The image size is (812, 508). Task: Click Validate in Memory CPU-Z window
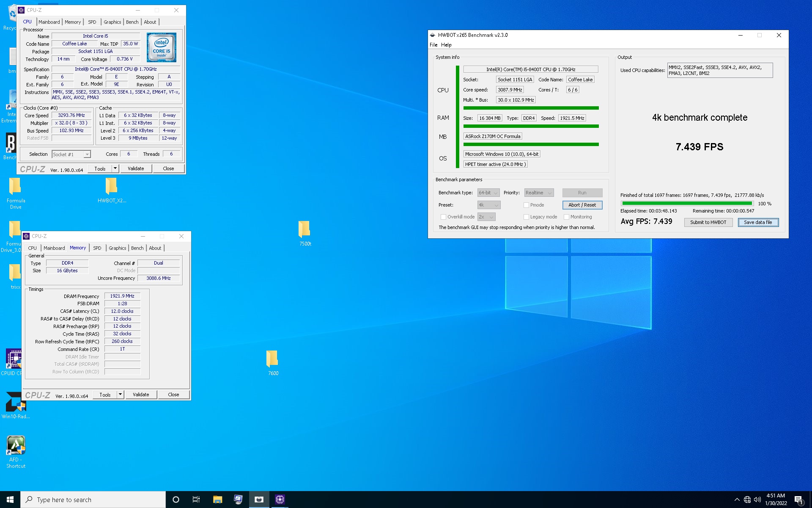(141, 395)
